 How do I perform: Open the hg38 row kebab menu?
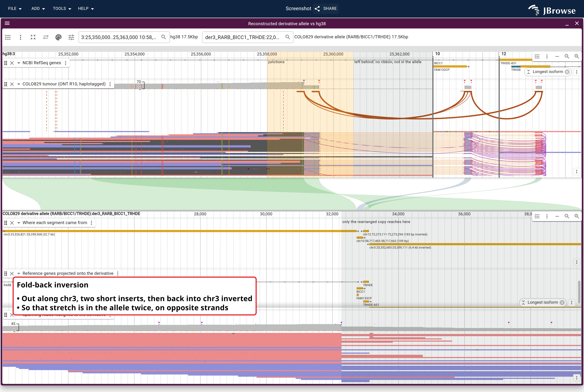[x=547, y=57]
